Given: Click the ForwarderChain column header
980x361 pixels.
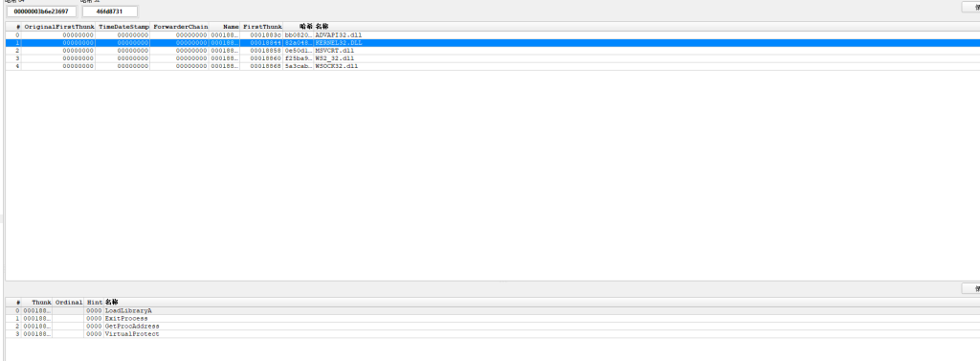Looking at the screenshot, I should click(x=180, y=27).
